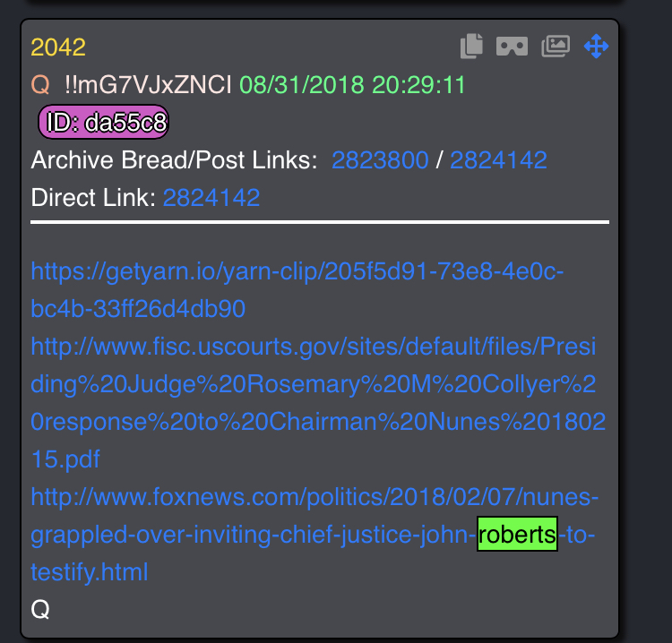Click the copy post icon
This screenshot has height=643, width=672.
pyautogui.click(x=471, y=46)
